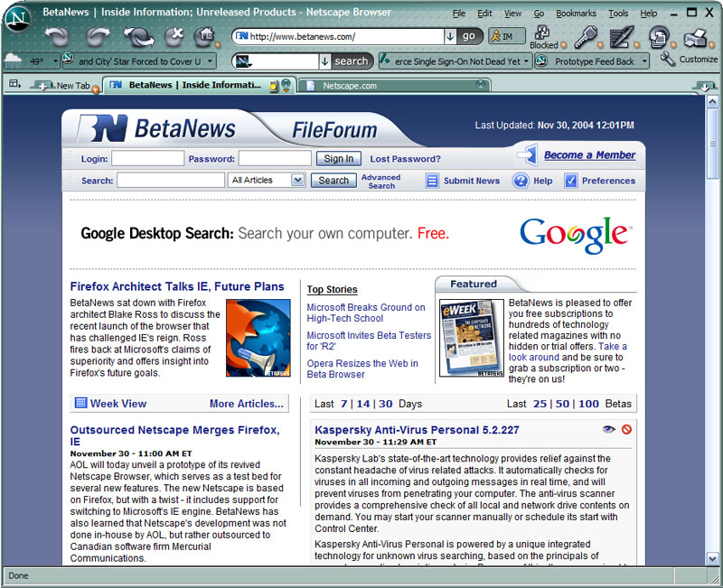This screenshot has height=588, width=723.
Task: Open the Go menu
Action: 539,14
